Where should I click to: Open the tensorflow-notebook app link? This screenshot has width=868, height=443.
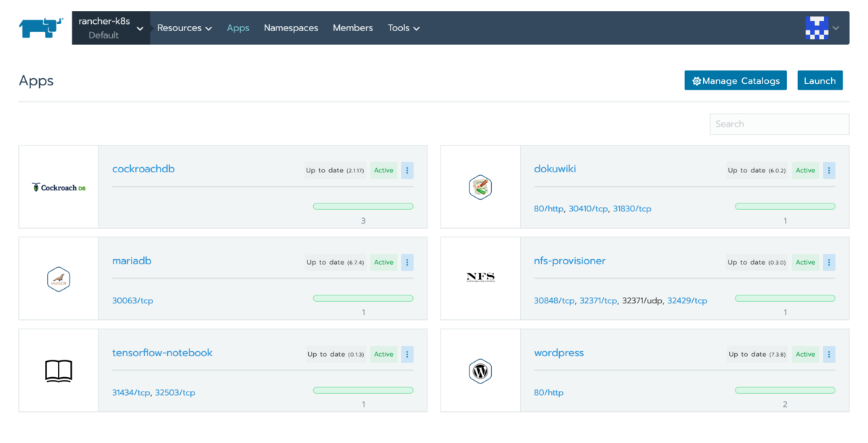pyautogui.click(x=162, y=353)
